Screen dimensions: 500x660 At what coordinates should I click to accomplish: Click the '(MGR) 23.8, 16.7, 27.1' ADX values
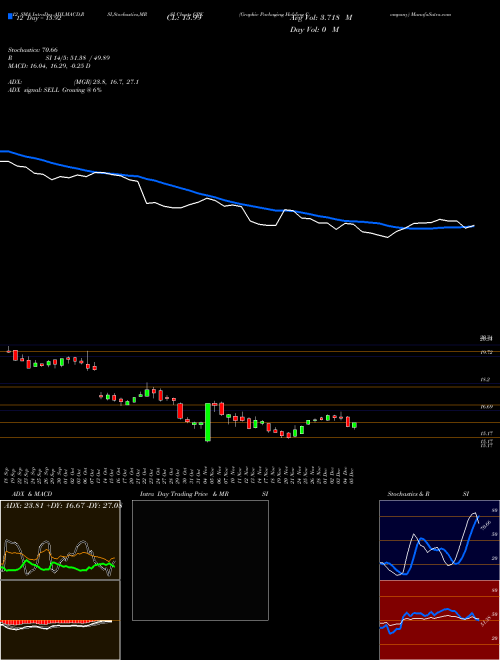pos(106,82)
